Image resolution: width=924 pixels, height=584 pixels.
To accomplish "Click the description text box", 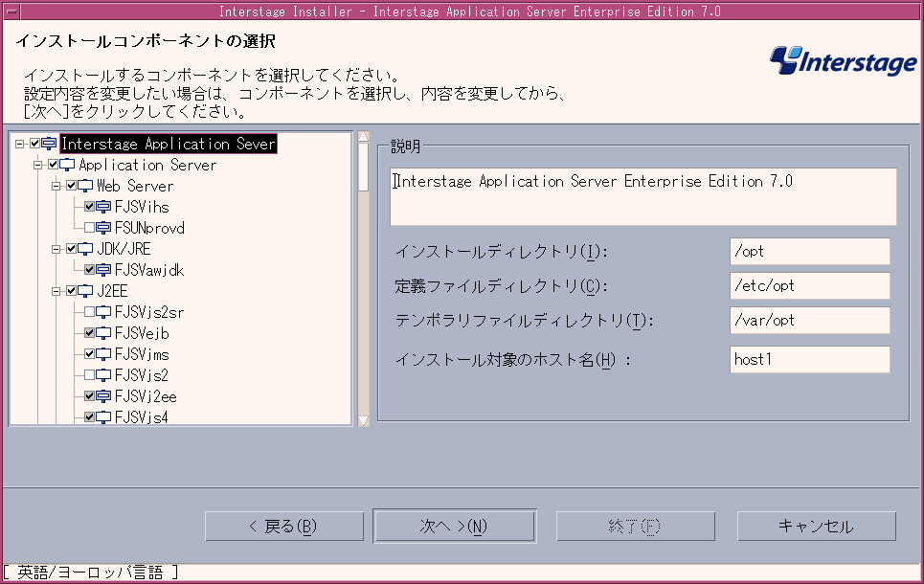I will pos(643,197).
